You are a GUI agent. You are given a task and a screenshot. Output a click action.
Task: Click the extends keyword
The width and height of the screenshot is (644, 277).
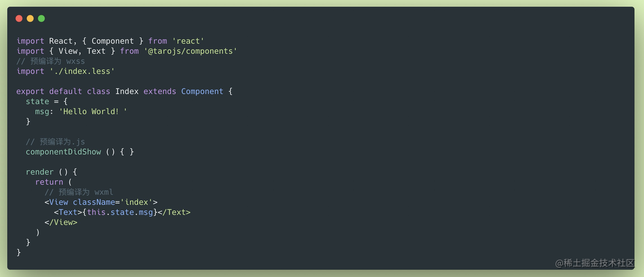tap(160, 92)
